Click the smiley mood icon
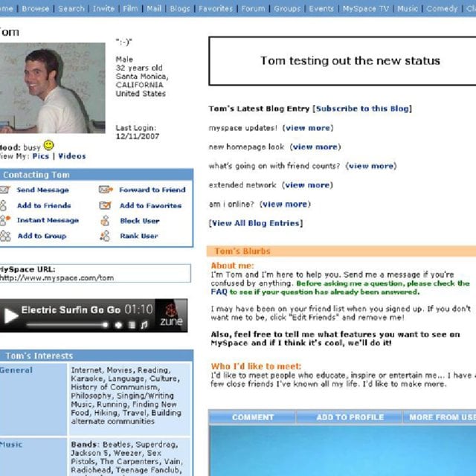This screenshot has height=476, width=476. (x=49, y=146)
